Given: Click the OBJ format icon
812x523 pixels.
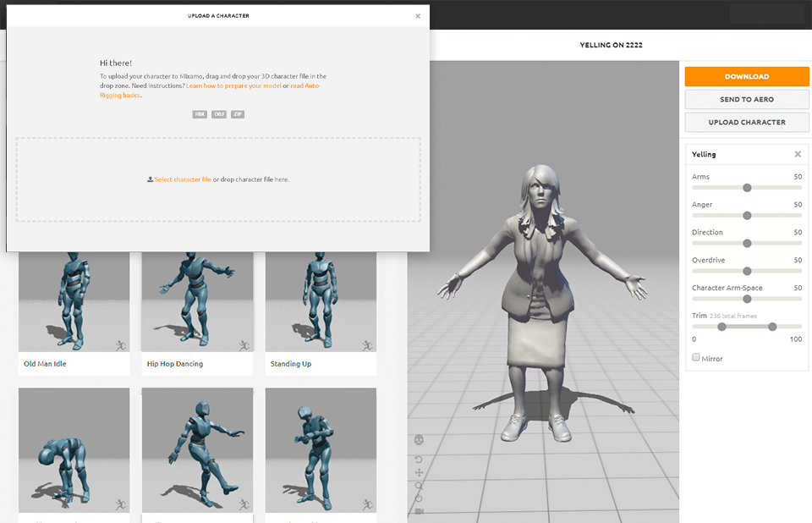Looking at the screenshot, I should pos(218,114).
